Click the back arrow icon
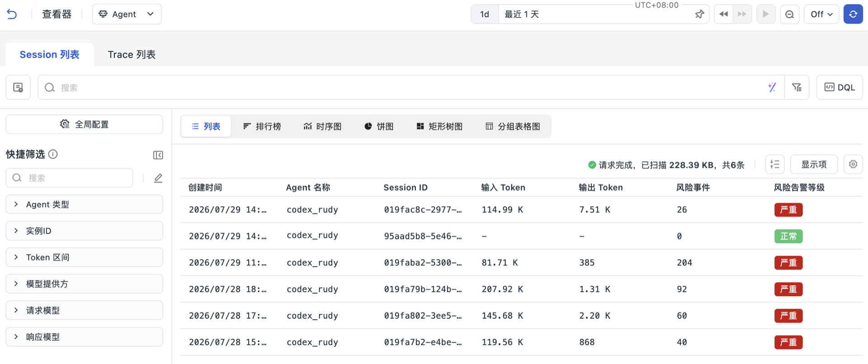Image resolution: width=868 pixels, height=364 pixels. pos(12,14)
